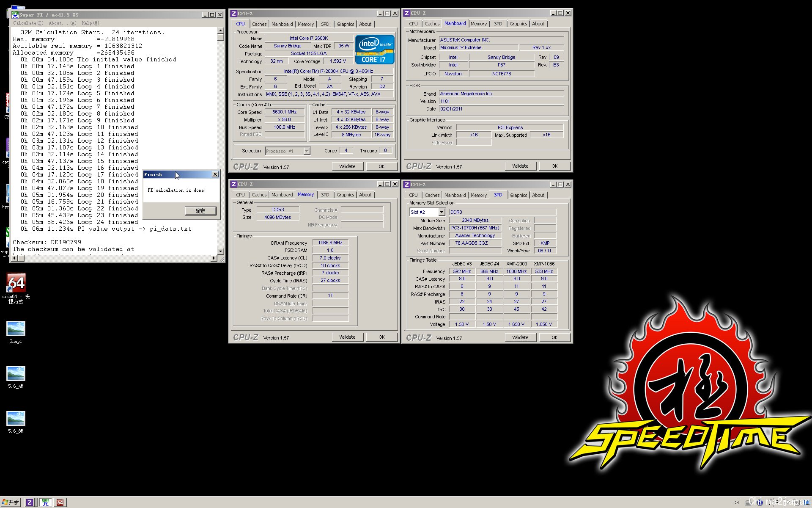Open the Help menu in Super PI
Viewport: 812px width, 508px height.
click(90, 23)
